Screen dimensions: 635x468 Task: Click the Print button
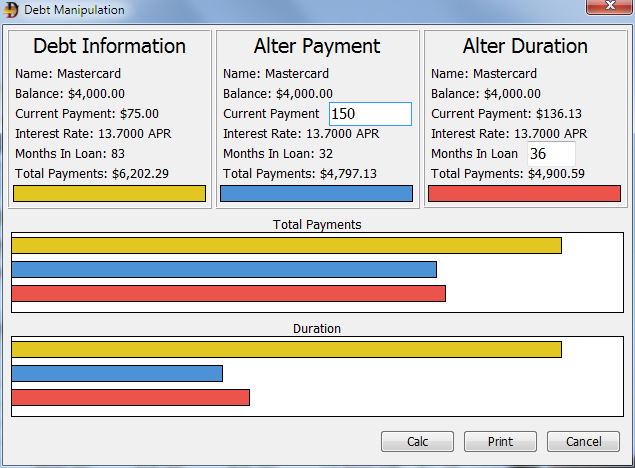coord(500,441)
